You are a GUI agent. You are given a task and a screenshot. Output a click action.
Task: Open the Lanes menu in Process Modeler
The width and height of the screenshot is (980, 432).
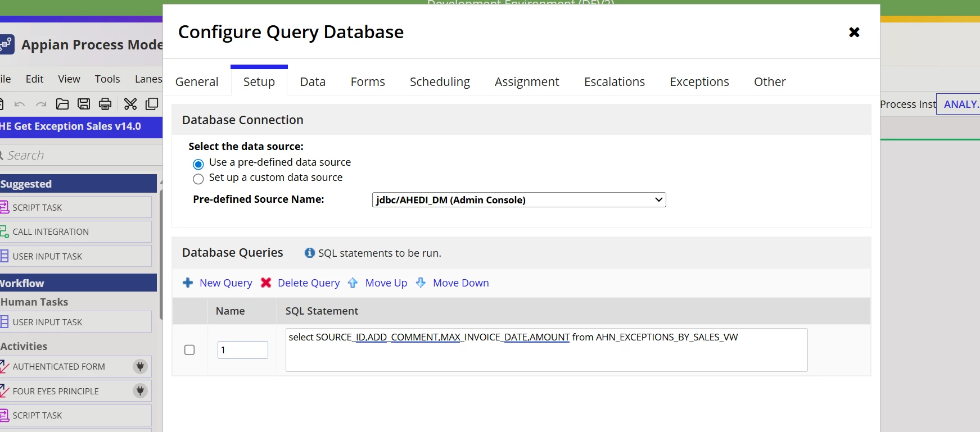[x=148, y=79]
